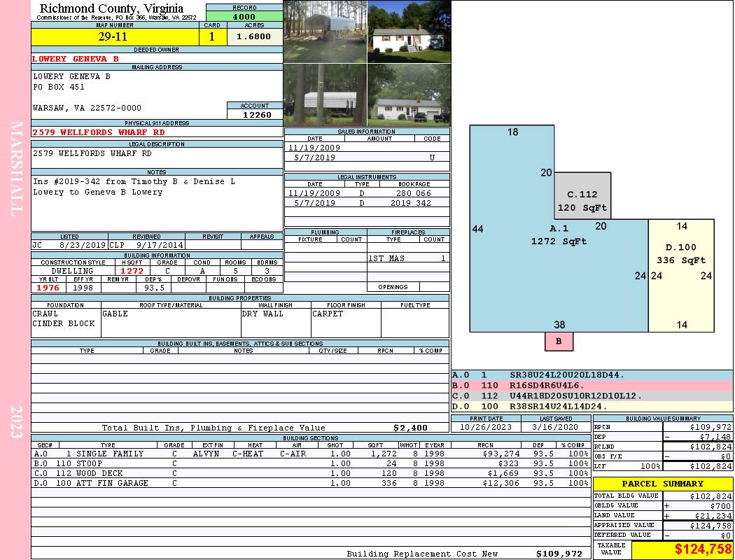
Task: Open the top-right white house photo
Action: pyautogui.click(x=409, y=31)
